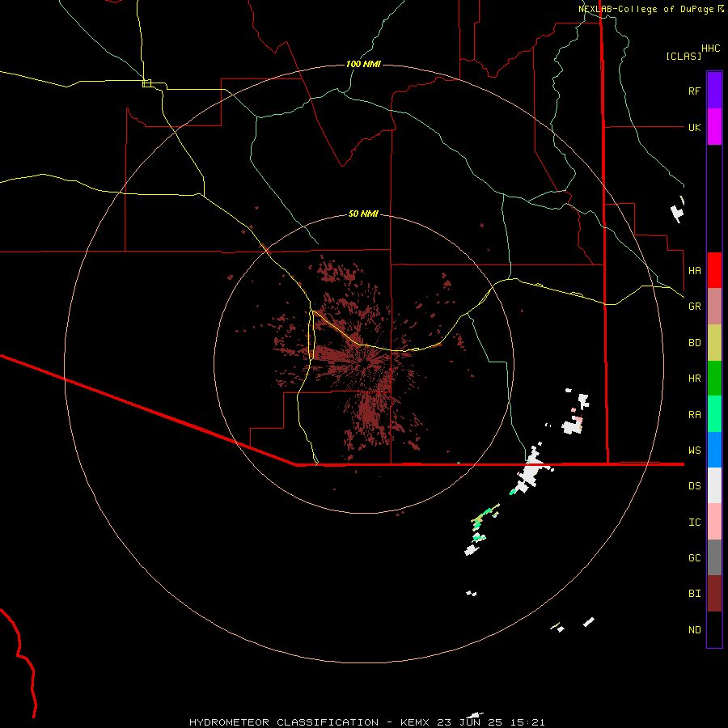Click the '100 NMI' range ring label
728x728 pixels.
pyautogui.click(x=363, y=64)
